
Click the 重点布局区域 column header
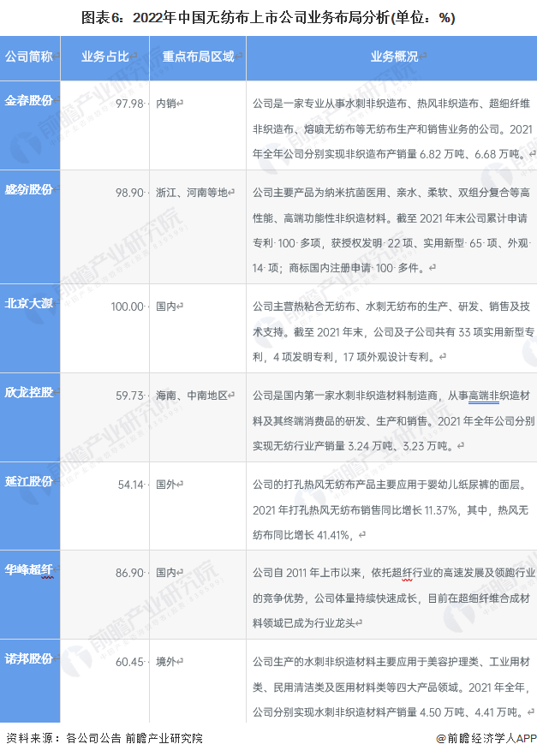199,57
